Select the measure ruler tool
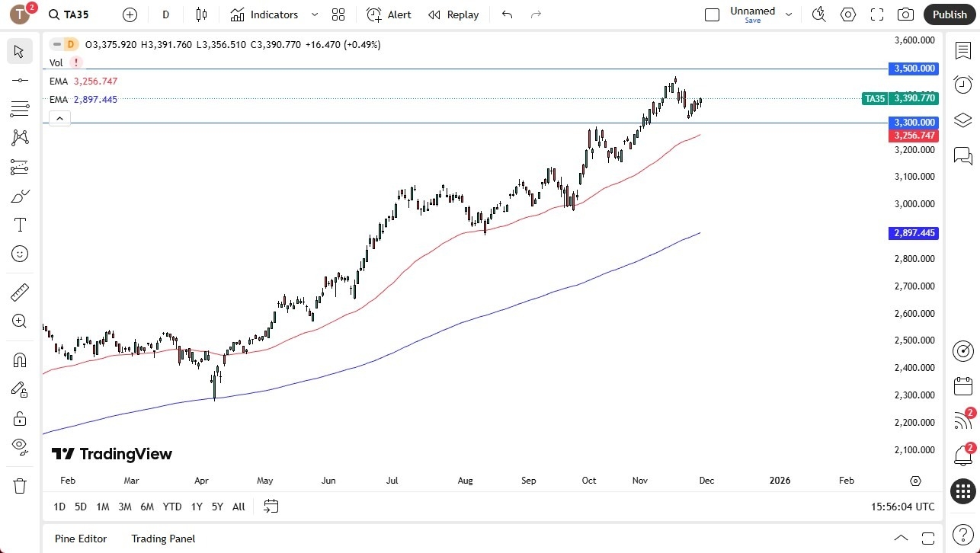 [x=19, y=292]
